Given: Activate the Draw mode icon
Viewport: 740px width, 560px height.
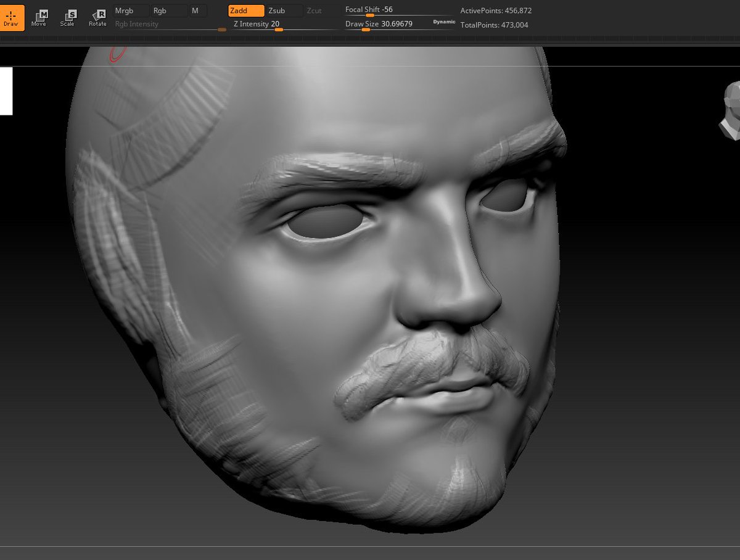Looking at the screenshot, I should [x=11, y=18].
